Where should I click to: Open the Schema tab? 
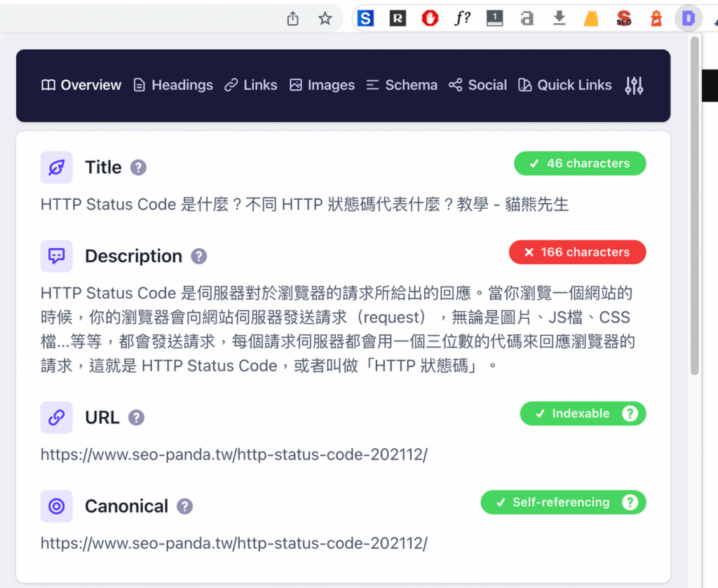[402, 85]
